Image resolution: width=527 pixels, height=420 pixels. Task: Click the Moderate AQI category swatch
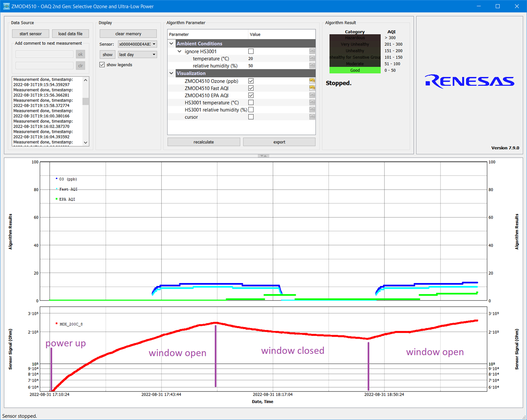point(355,64)
